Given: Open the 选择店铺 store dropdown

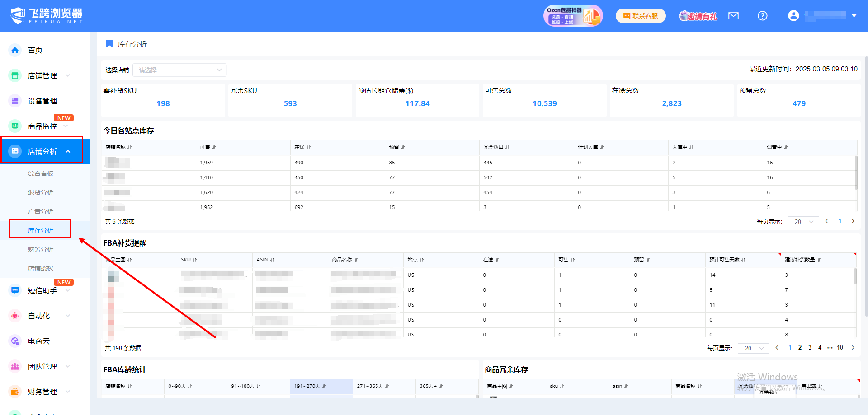Looking at the screenshot, I should (x=179, y=70).
